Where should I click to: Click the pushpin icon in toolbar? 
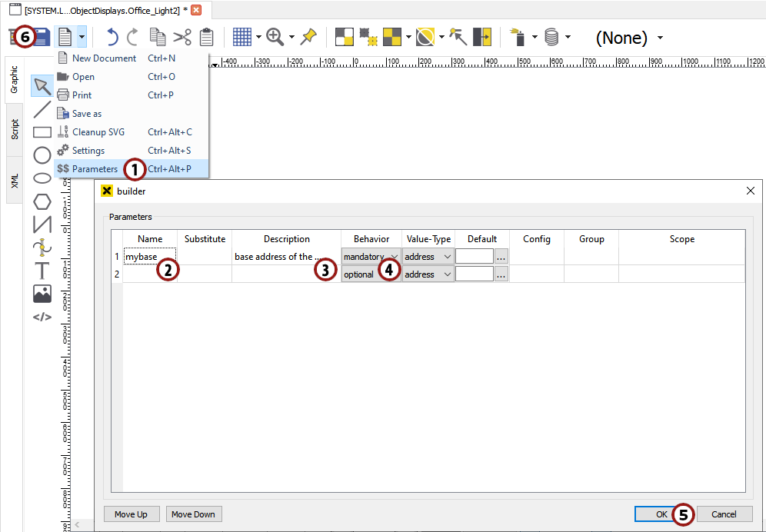(308, 37)
